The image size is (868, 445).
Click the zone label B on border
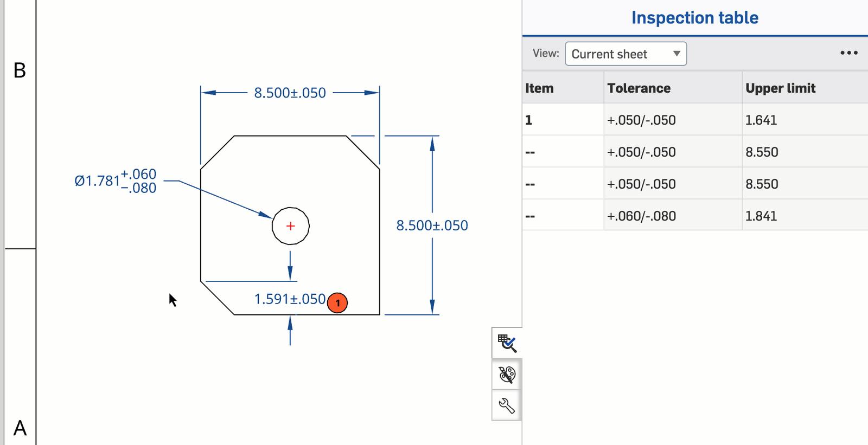pos(20,70)
